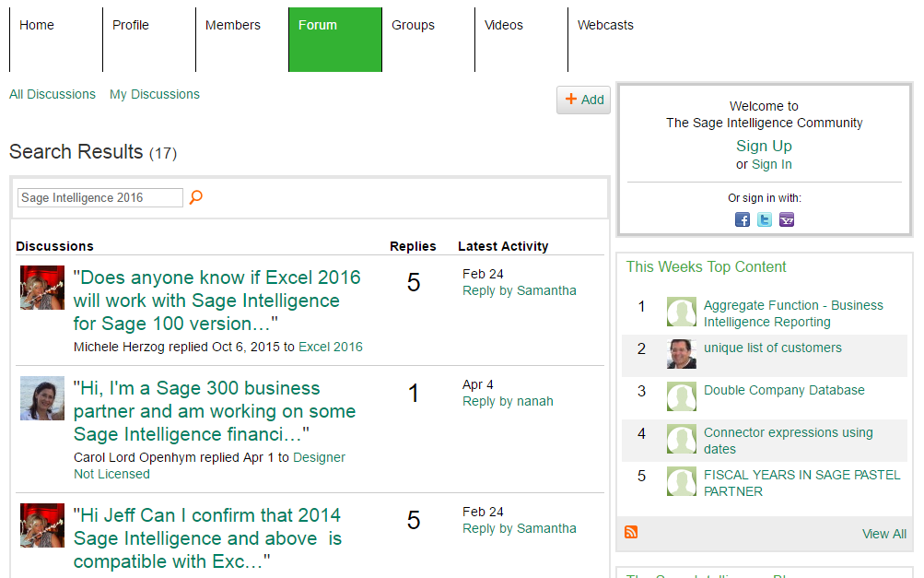This screenshot has height=578, width=924.
Task: Open the All Discussions link
Action: tap(53, 94)
